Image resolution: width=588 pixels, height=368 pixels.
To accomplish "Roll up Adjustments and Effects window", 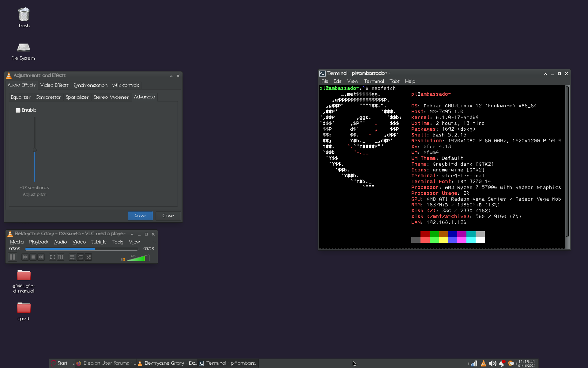I will (171, 76).
